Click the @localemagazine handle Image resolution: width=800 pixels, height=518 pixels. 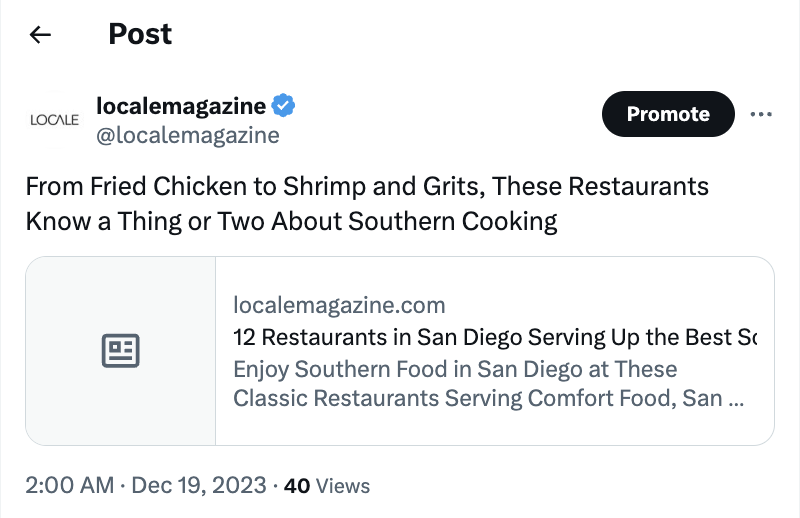(x=187, y=135)
